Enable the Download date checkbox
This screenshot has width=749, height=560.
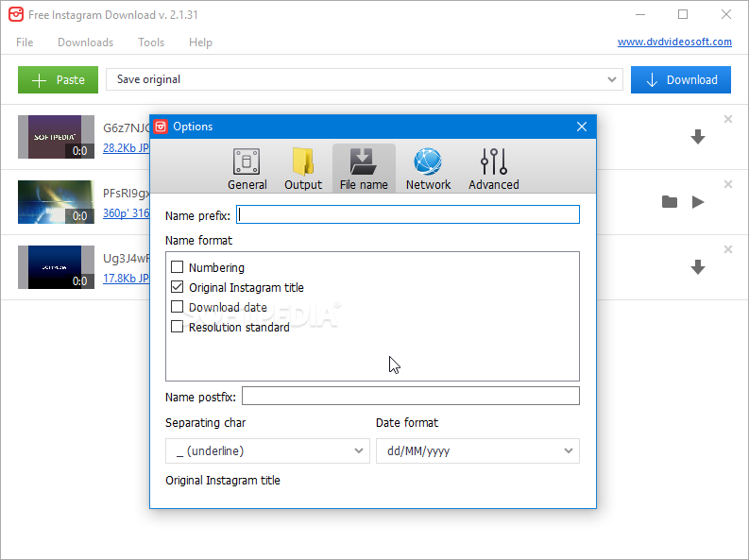(178, 307)
